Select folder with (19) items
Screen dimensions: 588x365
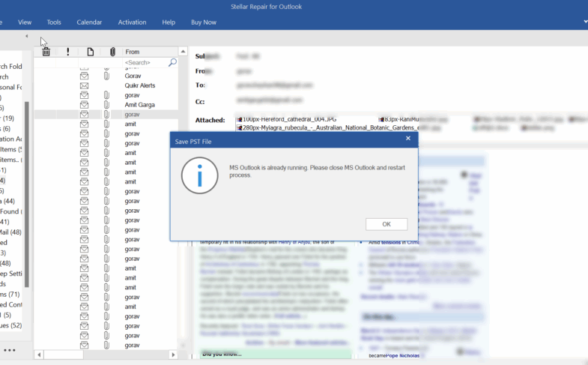[x=7, y=118]
